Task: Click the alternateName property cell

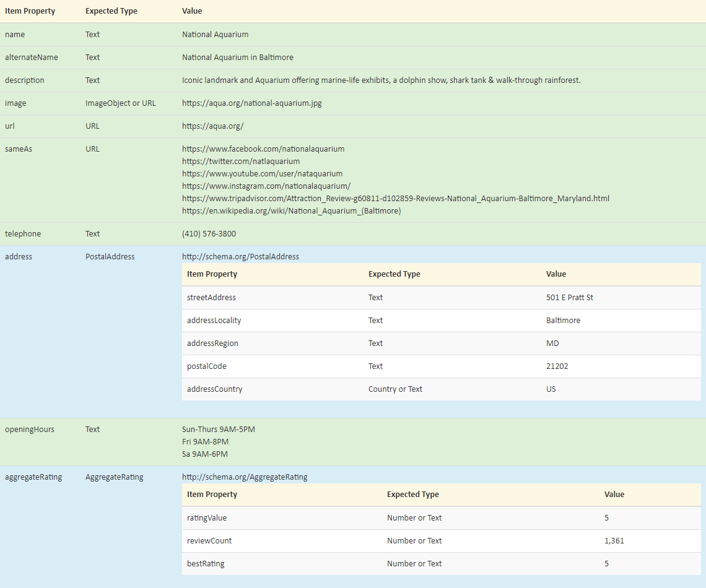Action: click(32, 58)
